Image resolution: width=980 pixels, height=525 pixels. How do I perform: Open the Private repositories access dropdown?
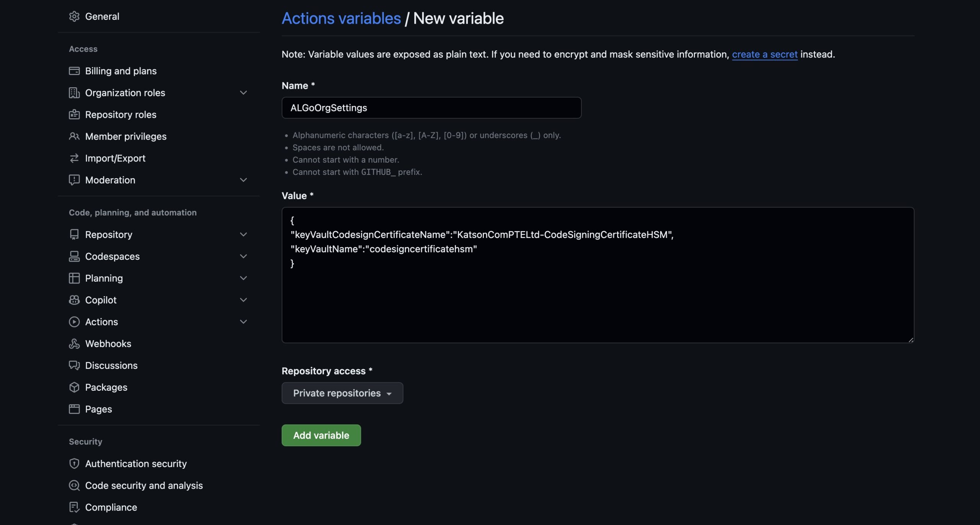342,393
